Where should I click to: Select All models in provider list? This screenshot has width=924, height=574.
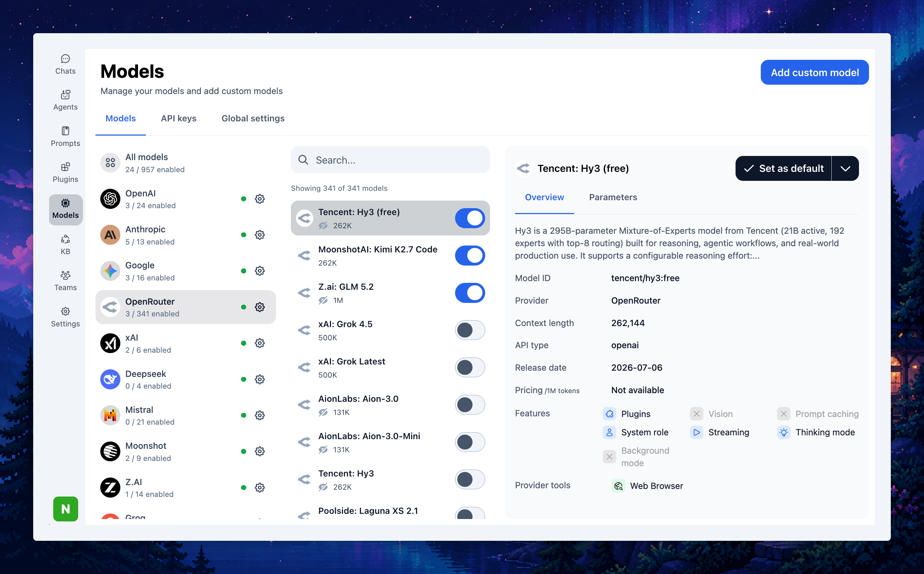186,163
